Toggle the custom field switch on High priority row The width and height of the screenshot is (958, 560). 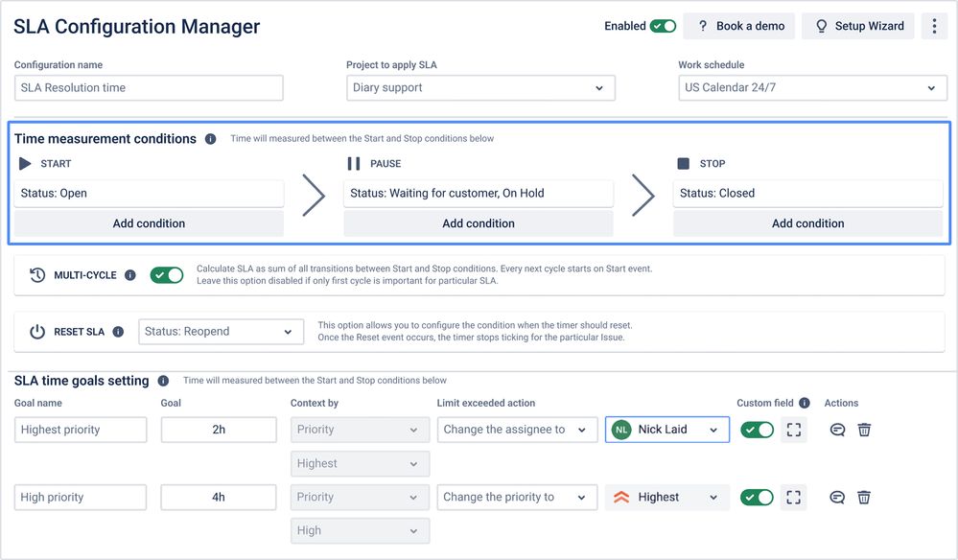(x=757, y=497)
